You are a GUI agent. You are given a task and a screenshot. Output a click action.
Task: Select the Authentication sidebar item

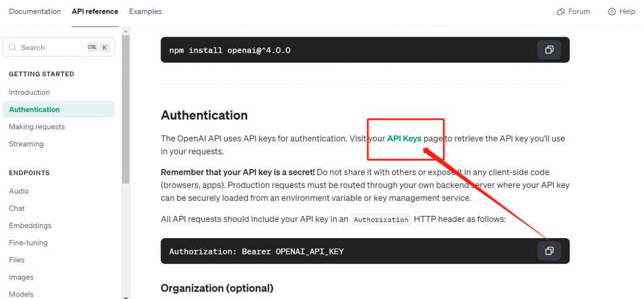(58, 109)
